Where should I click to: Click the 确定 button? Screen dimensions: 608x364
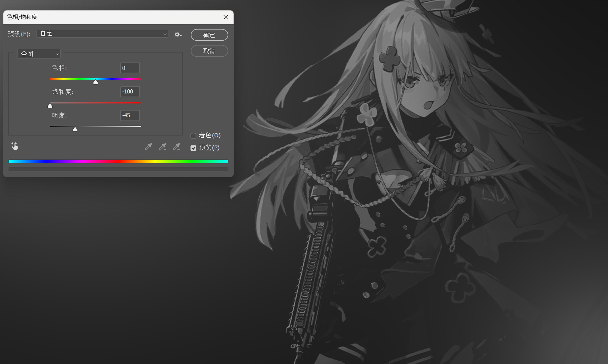coord(209,35)
